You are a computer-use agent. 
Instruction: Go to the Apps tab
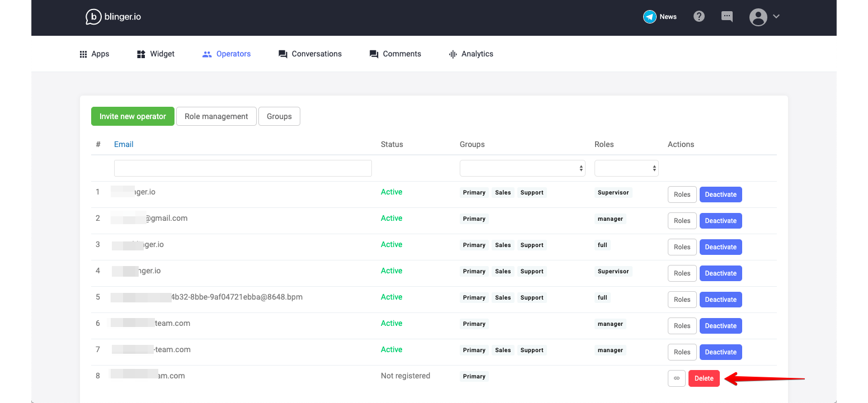click(x=94, y=54)
